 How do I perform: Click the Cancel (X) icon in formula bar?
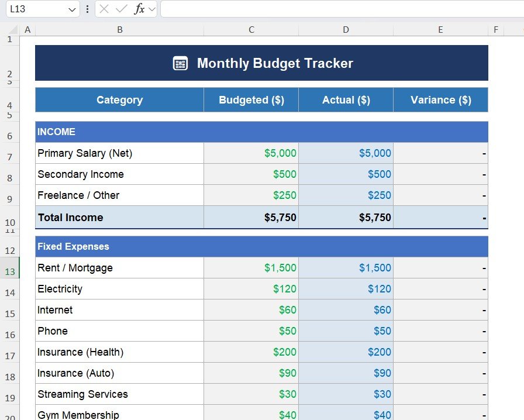pos(104,9)
